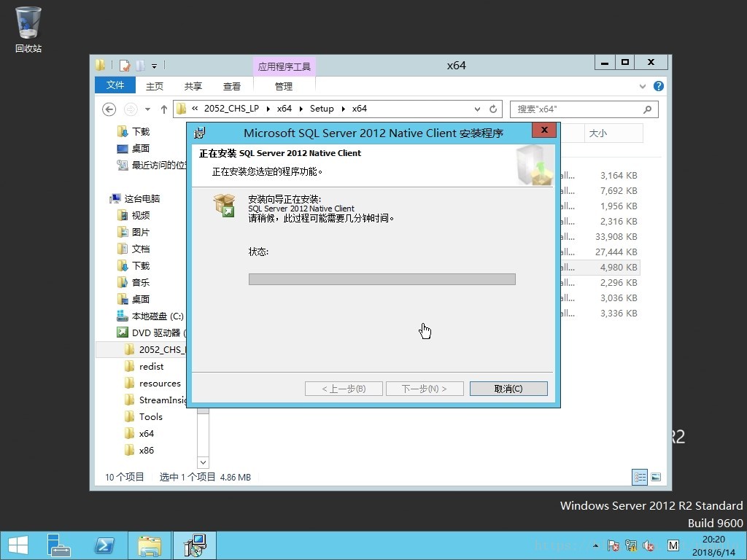Click the 上一步(B) button
This screenshot has width=747, height=560.
tap(344, 389)
